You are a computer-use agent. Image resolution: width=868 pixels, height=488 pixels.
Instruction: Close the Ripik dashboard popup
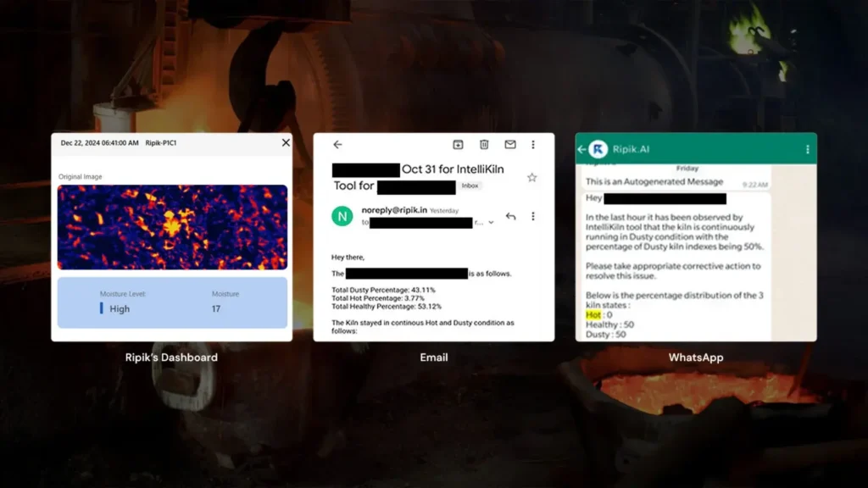point(286,143)
